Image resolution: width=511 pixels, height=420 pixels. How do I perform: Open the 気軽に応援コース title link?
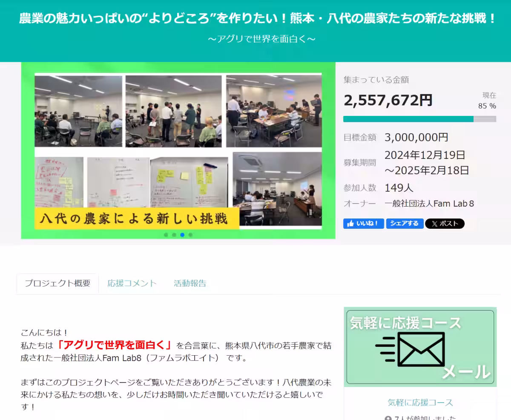(x=420, y=403)
